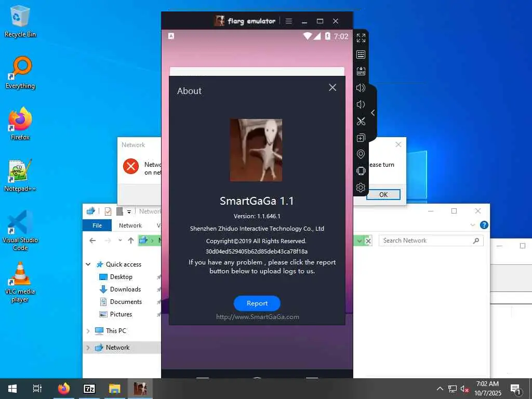Open the www.SmartGaGa.com link
The height and width of the screenshot is (399, 532).
point(258,317)
